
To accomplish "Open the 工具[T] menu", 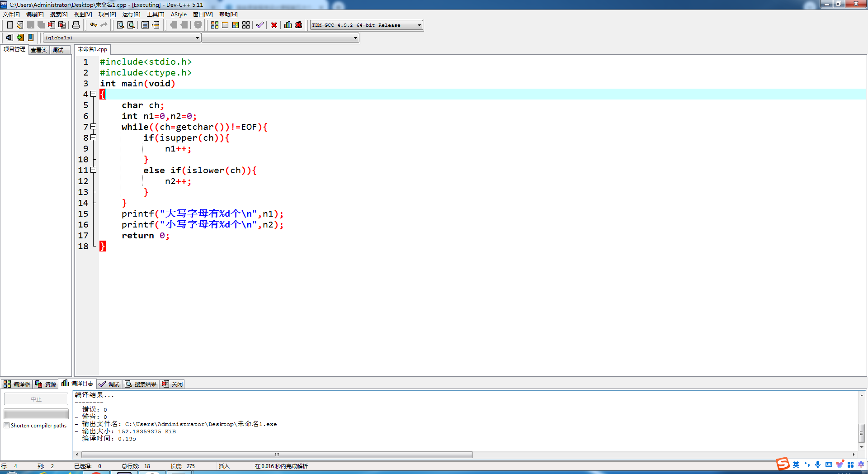I will (x=156, y=14).
